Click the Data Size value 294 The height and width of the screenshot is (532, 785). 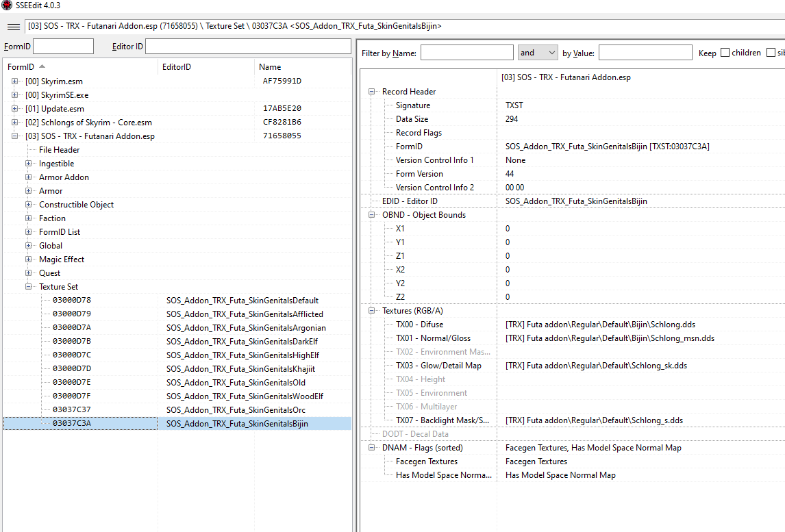tap(512, 119)
